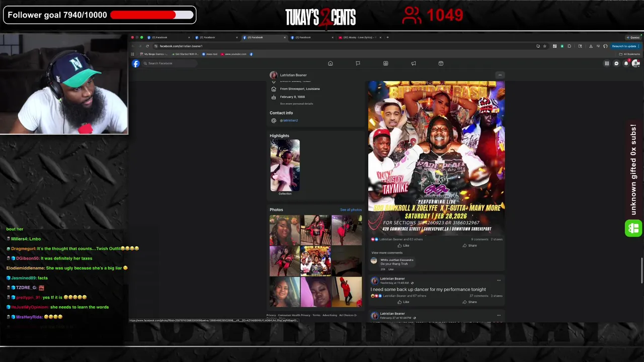This screenshot has width=644, height=362.
Task: Reload the page with browser refresh icon
Action: (147, 46)
